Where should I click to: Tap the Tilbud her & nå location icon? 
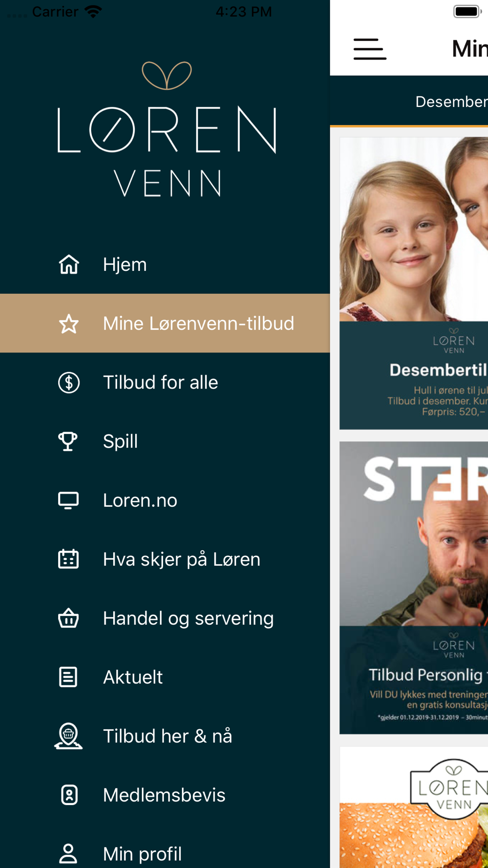(x=68, y=736)
